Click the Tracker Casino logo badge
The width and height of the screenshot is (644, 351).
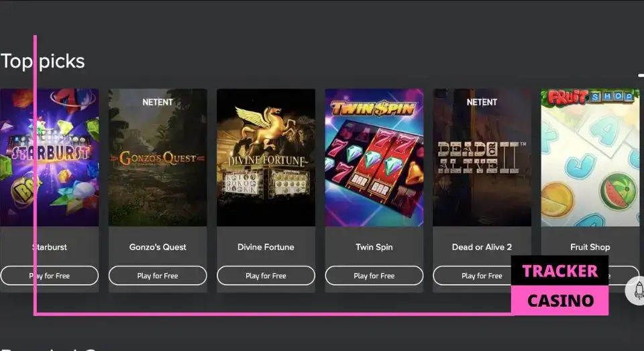559,285
